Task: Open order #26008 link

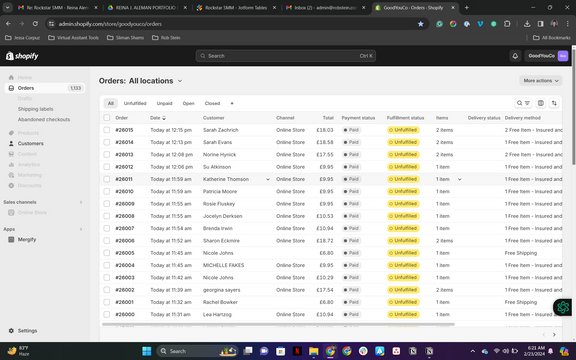Action: (x=125, y=216)
